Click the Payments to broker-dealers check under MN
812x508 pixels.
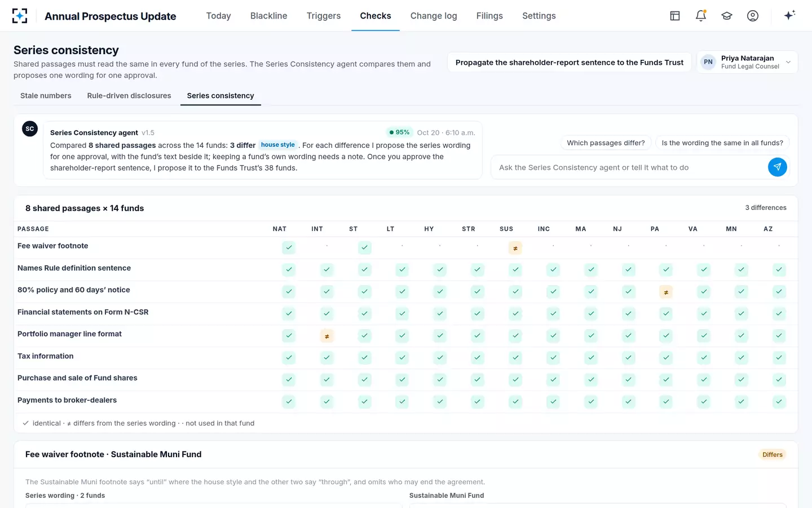(x=741, y=402)
